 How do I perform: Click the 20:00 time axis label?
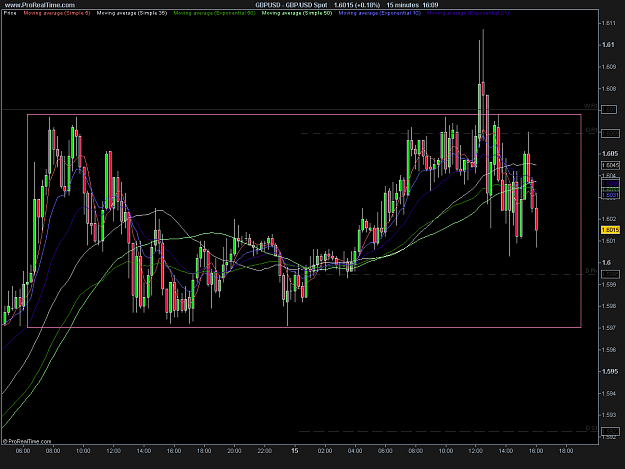(234, 451)
